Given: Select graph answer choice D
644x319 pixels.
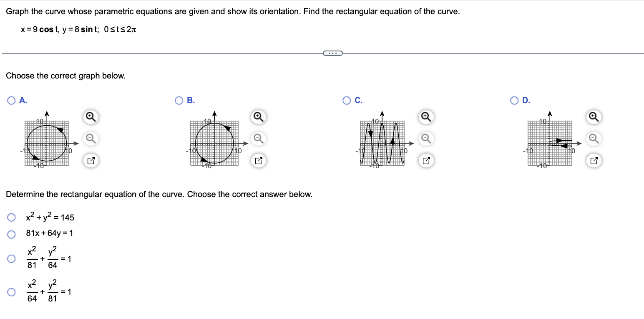Looking at the screenshot, I should click(515, 100).
